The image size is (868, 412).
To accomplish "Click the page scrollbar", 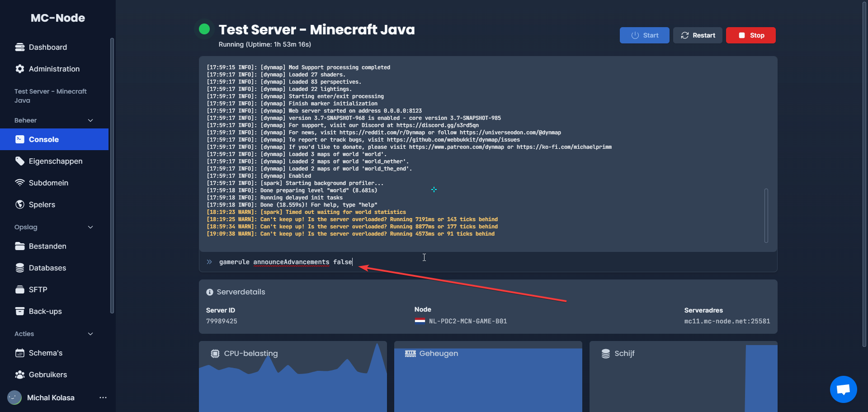I will tap(864, 174).
